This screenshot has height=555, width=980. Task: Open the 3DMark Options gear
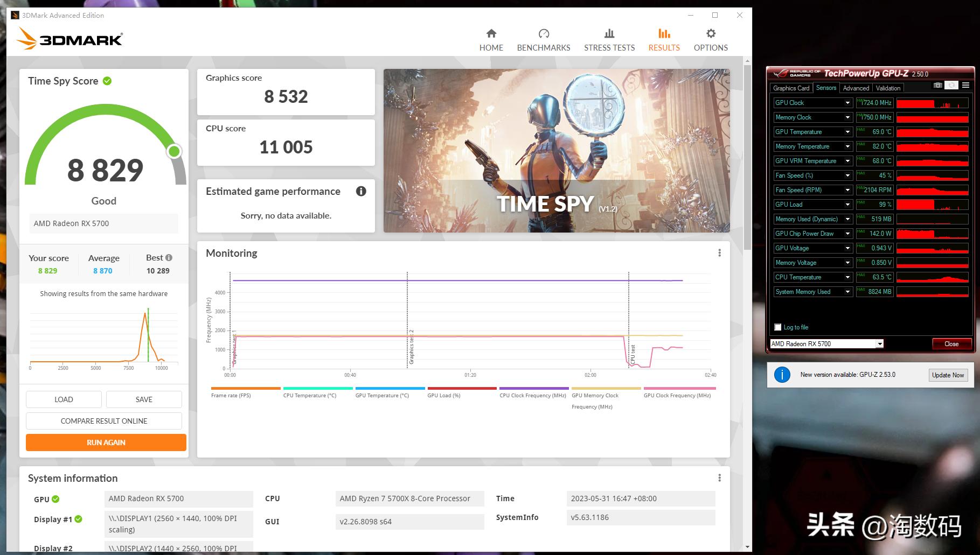pos(710,40)
